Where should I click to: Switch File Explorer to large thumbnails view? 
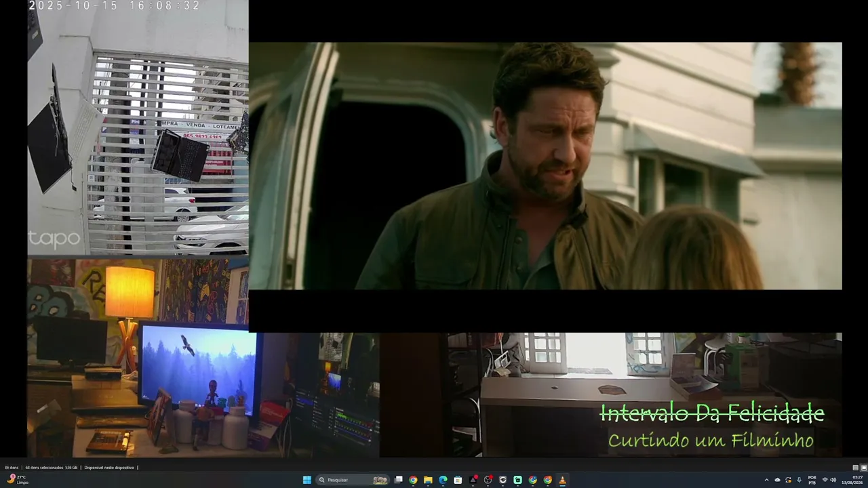coord(864,468)
